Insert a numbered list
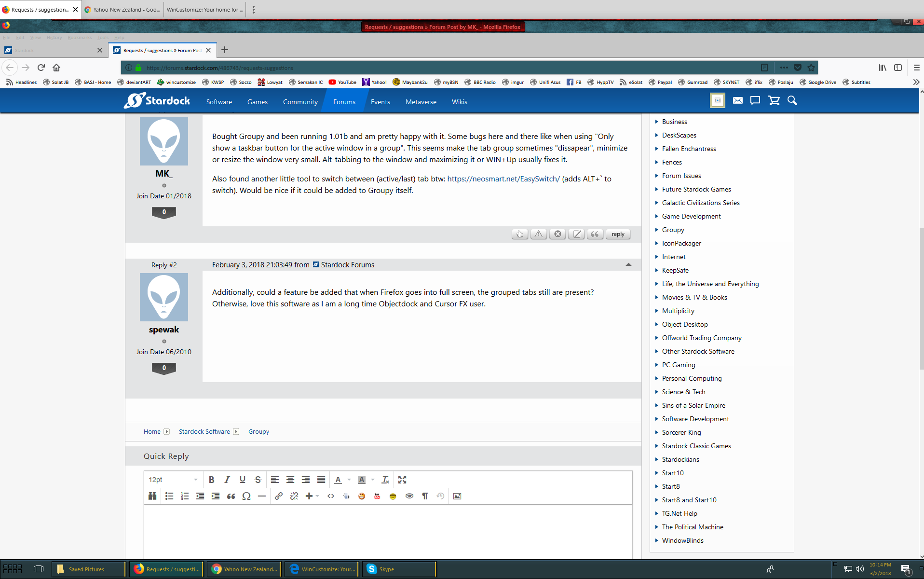This screenshot has width=924, height=579. [x=185, y=496]
